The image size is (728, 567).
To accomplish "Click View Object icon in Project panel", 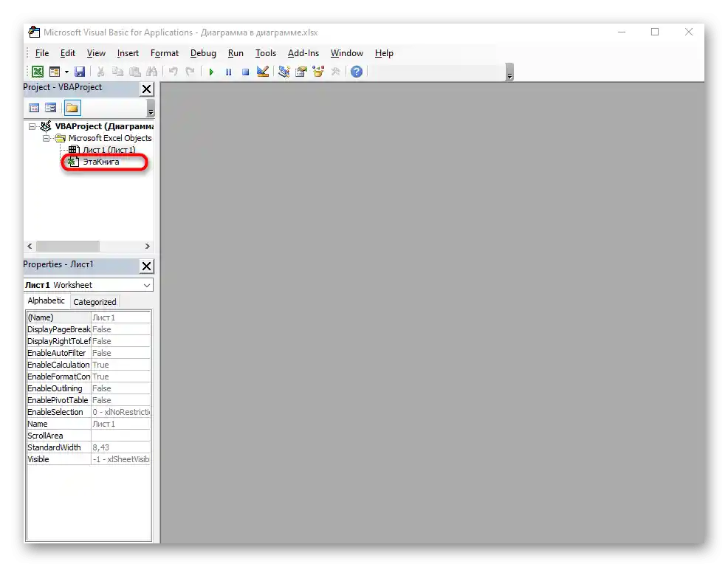I will (x=51, y=109).
